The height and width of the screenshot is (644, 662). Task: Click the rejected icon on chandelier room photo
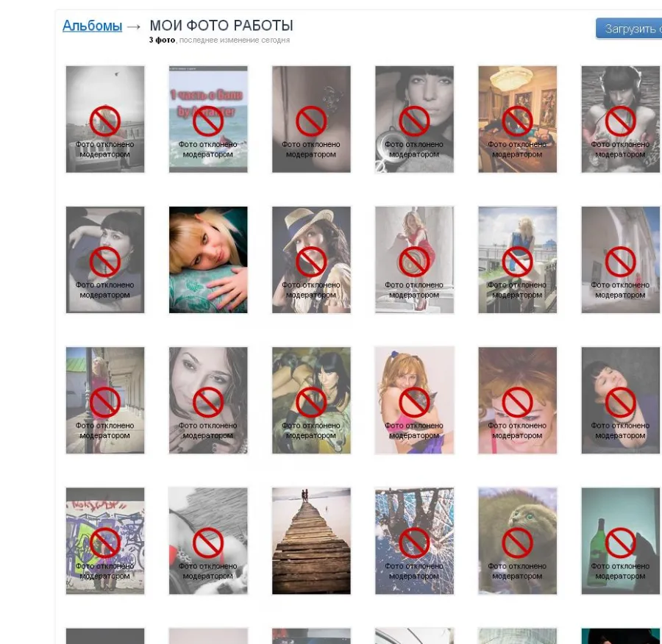[517, 121]
